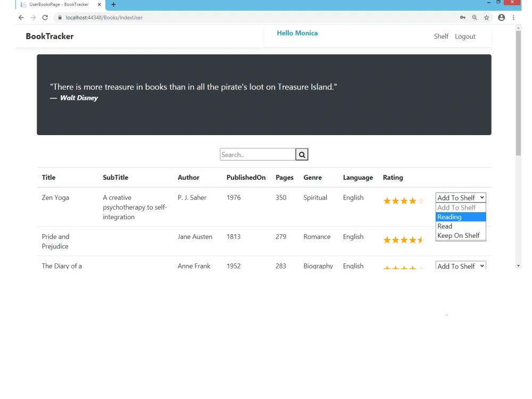The image size is (532, 399).
Task: Open the Shelf navigation item
Action: tap(441, 36)
